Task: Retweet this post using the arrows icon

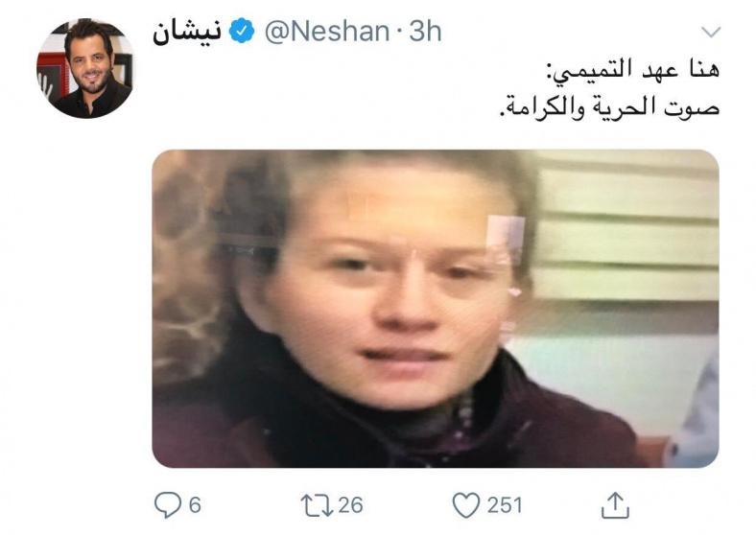Action: pos(317,505)
